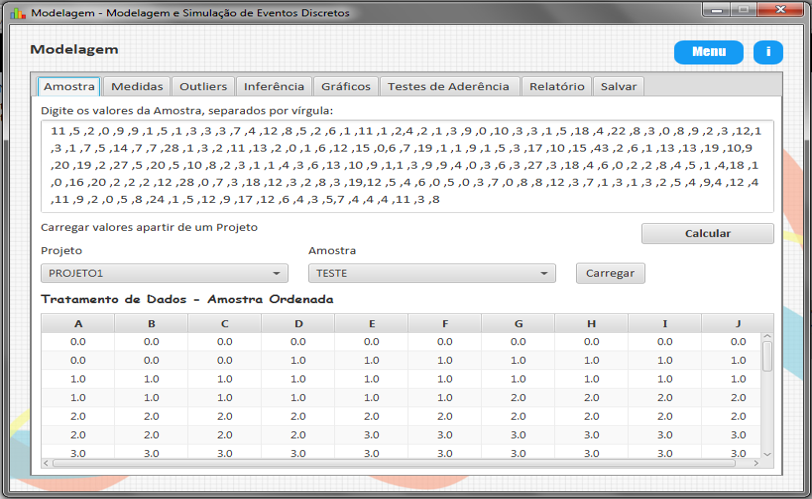Expand the Amostra dropdown showing TESTE
The width and height of the screenshot is (812, 499).
pos(432,273)
